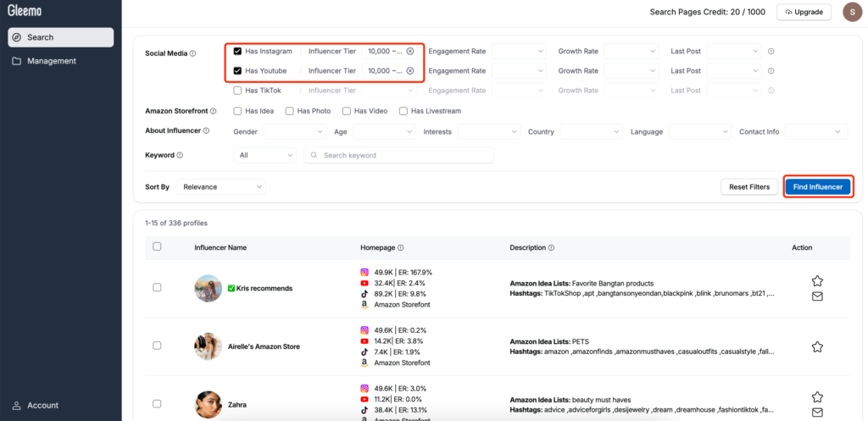Image resolution: width=868 pixels, height=421 pixels.
Task: Open Kris recommends Amazon Storefont icon
Action: [x=364, y=305]
